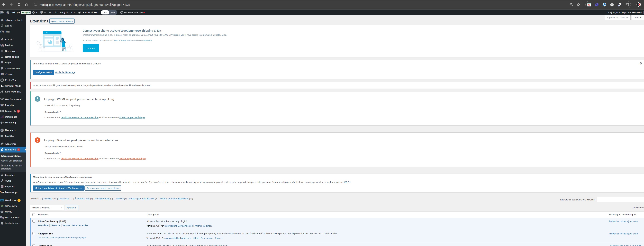644x246 pixels.
Task: Check All-In-One Security (AIOS) checkbox
Action: coord(34,221)
